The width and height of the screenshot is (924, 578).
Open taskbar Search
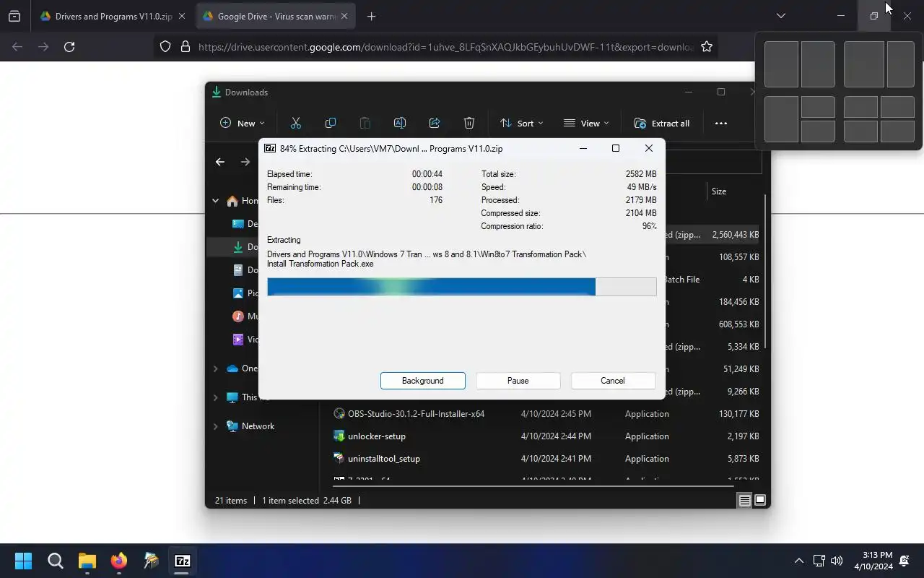(56, 561)
